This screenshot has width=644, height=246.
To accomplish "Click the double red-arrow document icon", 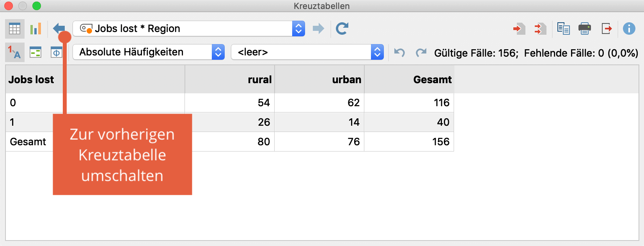I will click(x=540, y=29).
